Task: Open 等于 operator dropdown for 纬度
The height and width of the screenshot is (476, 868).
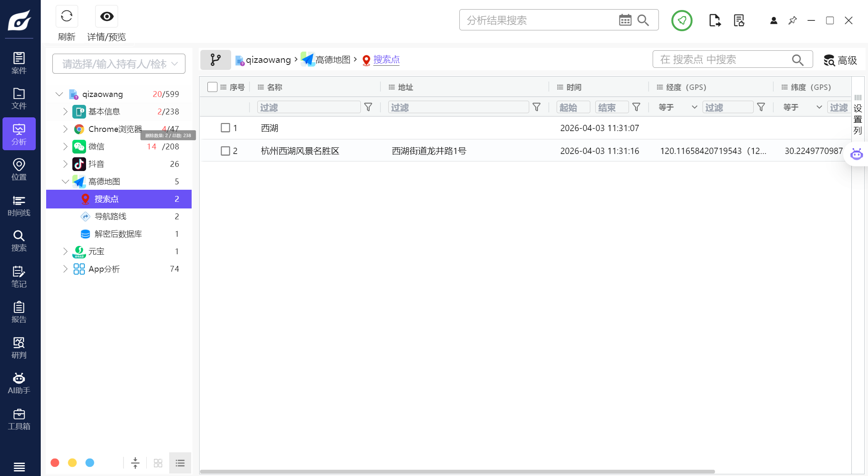Action: [x=802, y=107]
